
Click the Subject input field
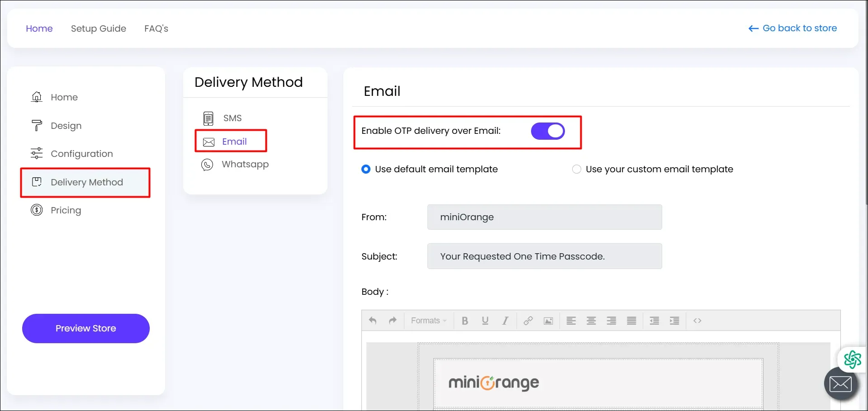[x=545, y=256]
